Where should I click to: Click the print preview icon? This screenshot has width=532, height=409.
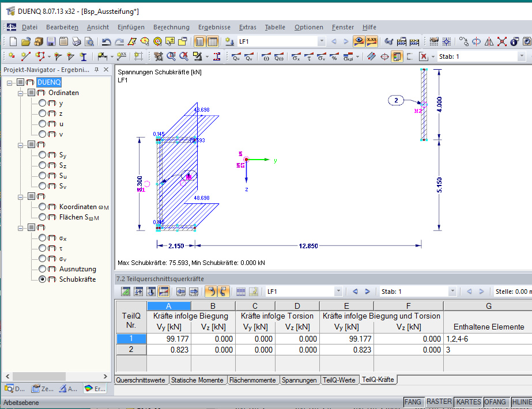(x=89, y=41)
